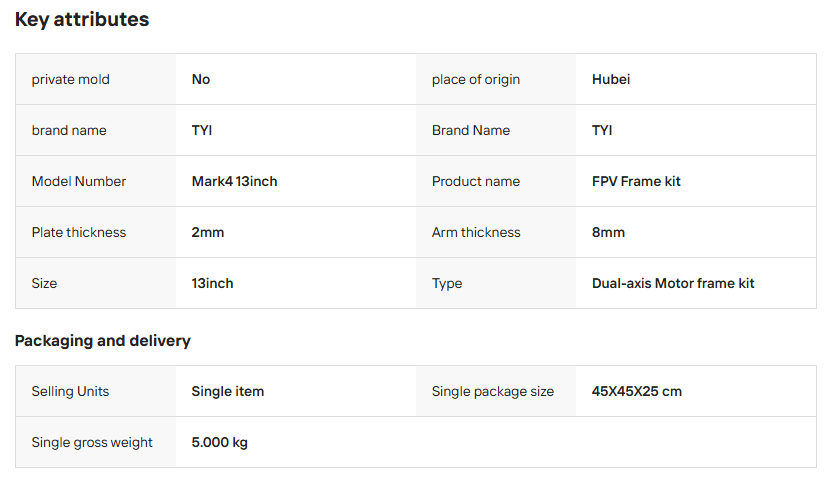Click the "5.000 kg" gross weight value

220,443
